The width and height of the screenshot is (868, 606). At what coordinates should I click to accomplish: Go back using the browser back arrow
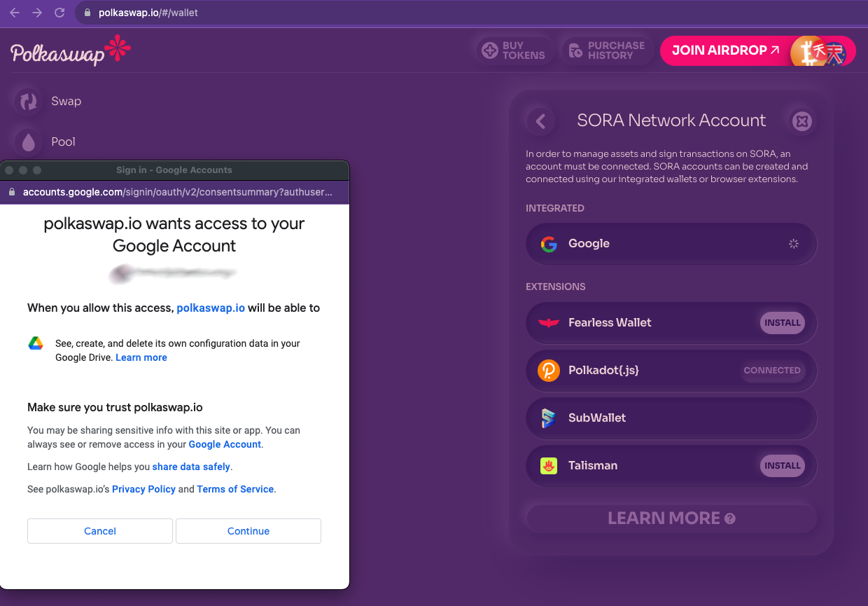tap(15, 13)
